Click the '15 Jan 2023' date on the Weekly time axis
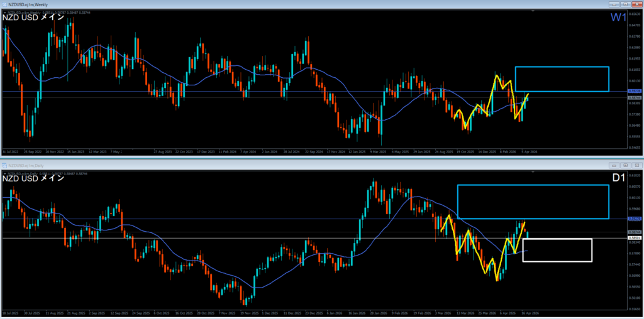This screenshot has width=644, height=319. pyautogui.click(x=75, y=151)
